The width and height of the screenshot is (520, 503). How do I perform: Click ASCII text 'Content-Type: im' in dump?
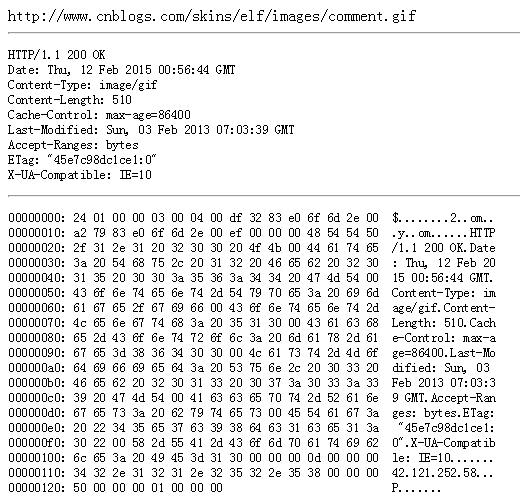tap(444, 293)
